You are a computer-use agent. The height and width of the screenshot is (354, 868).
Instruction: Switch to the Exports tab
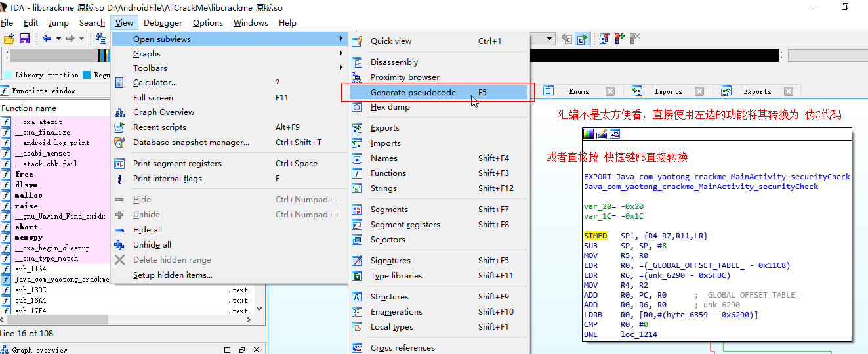pyautogui.click(x=757, y=91)
